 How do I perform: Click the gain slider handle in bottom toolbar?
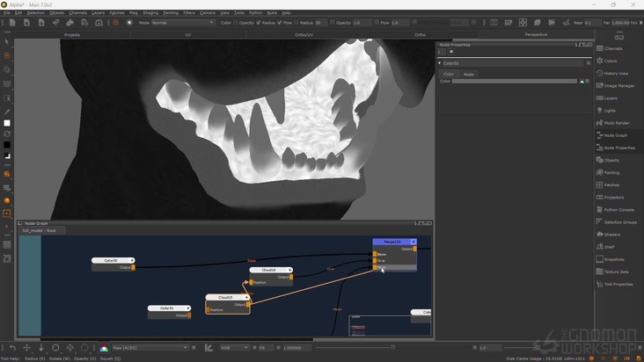tap(393, 348)
